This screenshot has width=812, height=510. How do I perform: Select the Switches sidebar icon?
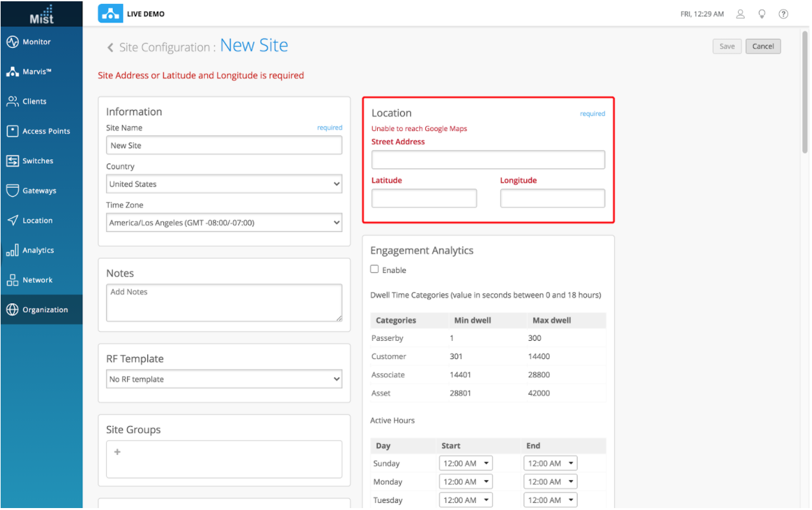[12, 161]
